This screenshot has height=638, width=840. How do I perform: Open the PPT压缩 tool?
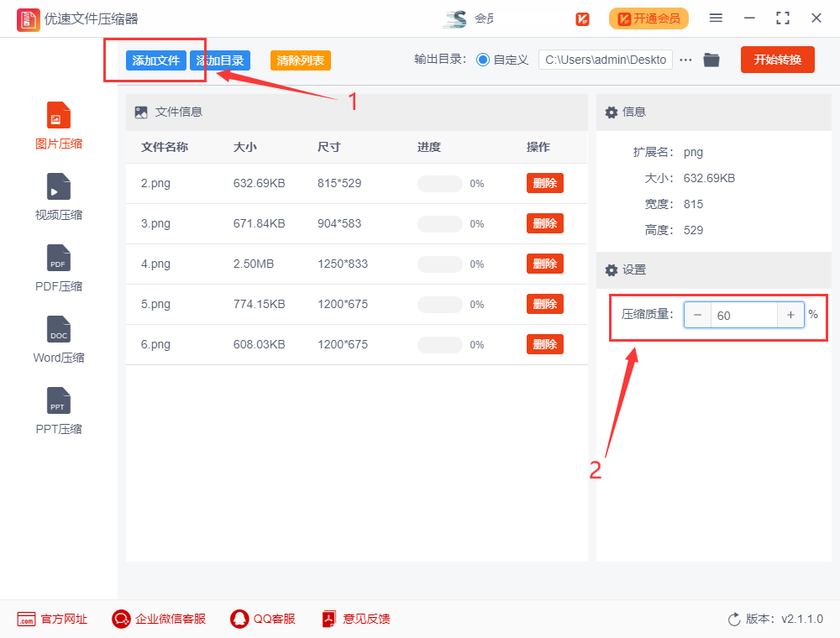pyautogui.click(x=58, y=411)
